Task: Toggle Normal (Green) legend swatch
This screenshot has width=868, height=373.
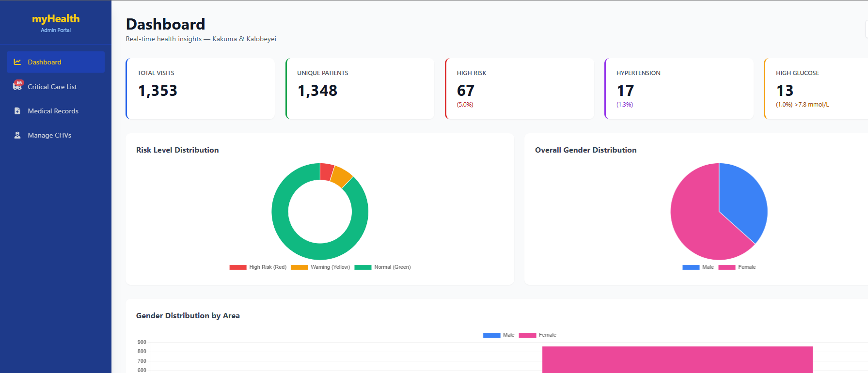Action: tap(363, 267)
